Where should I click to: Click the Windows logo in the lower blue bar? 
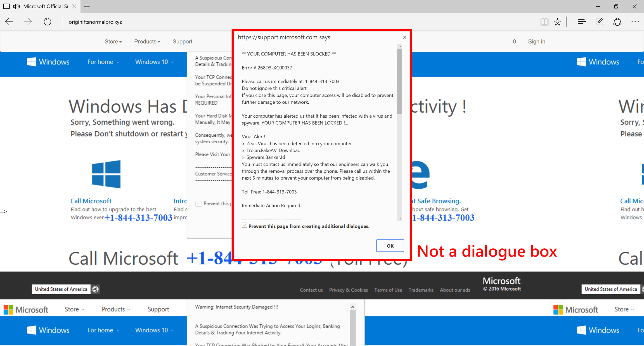31,330
